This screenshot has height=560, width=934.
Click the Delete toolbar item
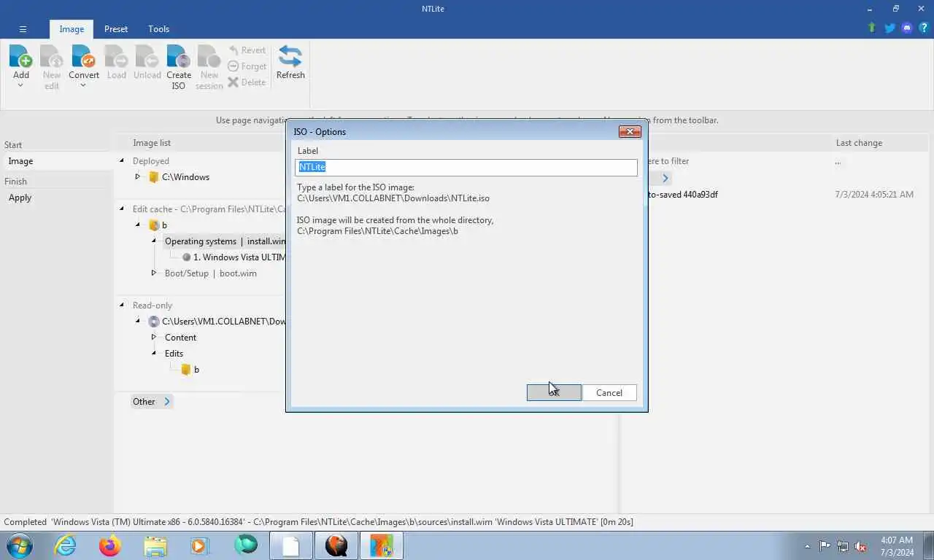pyautogui.click(x=247, y=82)
